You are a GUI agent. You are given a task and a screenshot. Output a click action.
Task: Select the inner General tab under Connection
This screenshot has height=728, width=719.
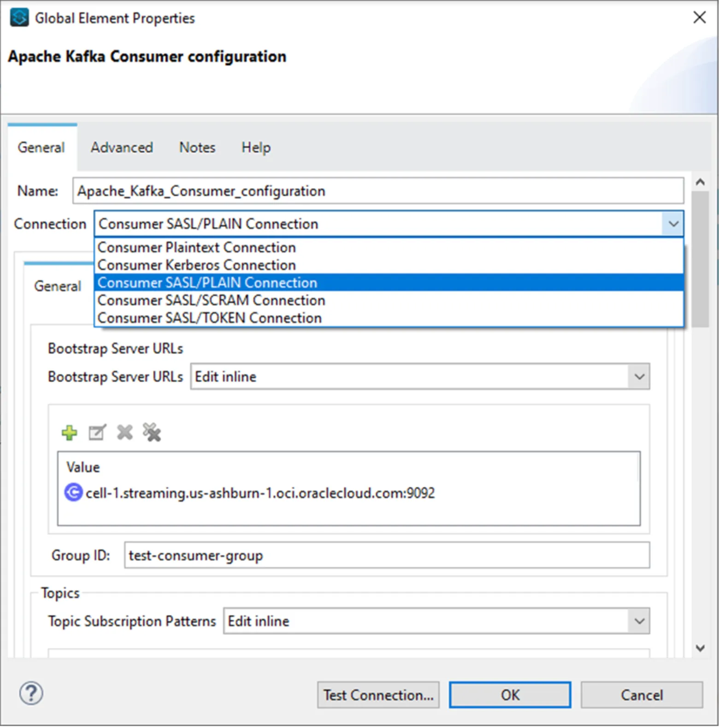pyautogui.click(x=58, y=286)
